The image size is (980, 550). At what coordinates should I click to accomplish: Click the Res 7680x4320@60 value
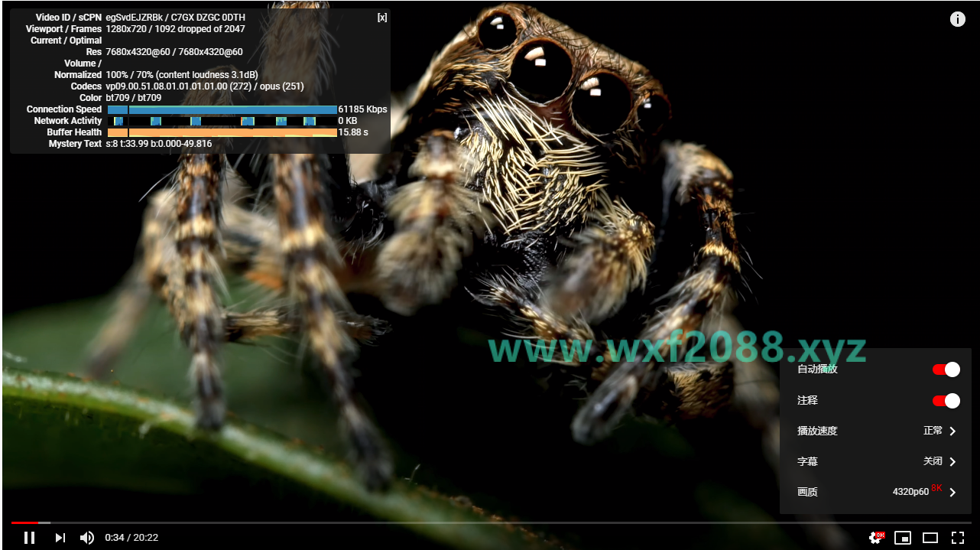[x=174, y=52]
